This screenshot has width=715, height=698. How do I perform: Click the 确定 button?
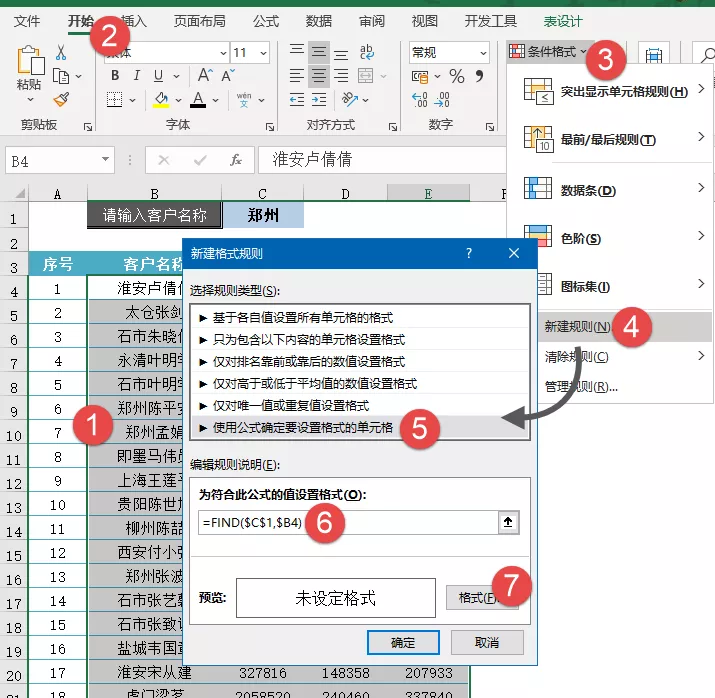(x=403, y=642)
